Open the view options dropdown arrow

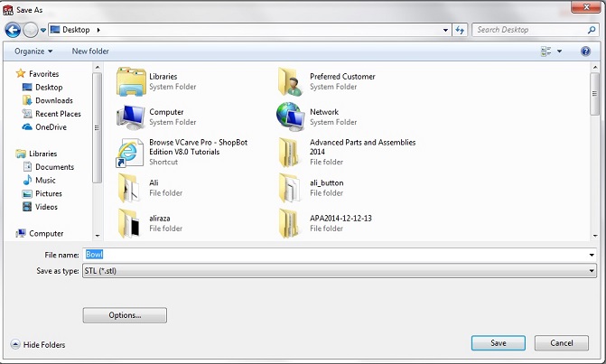coord(559,51)
